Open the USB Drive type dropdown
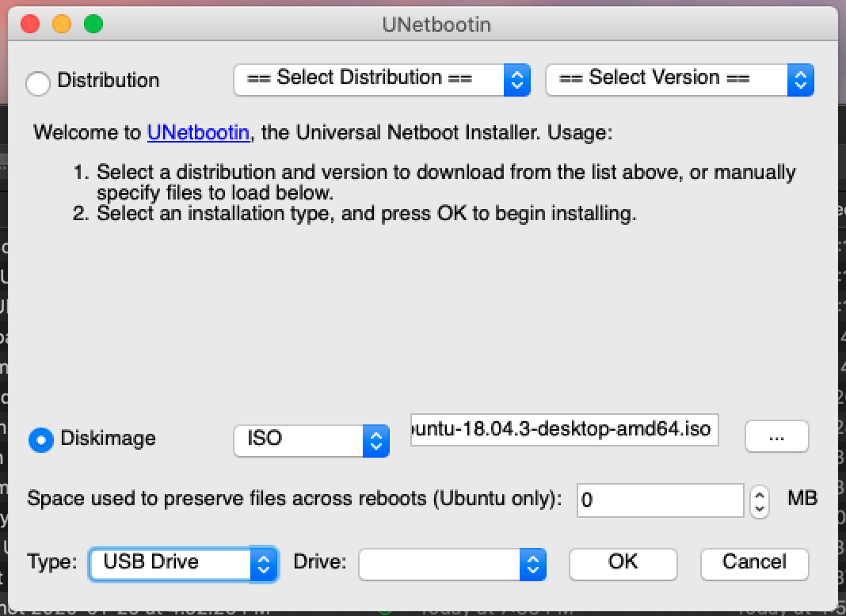 (184, 565)
